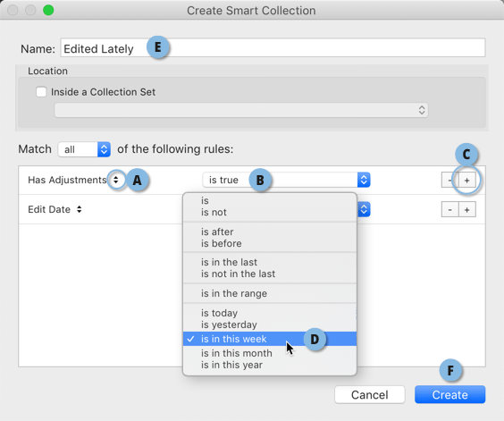Click the plus button on Has Adjustments rule
The height and width of the screenshot is (421, 504).
(x=467, y=180)
